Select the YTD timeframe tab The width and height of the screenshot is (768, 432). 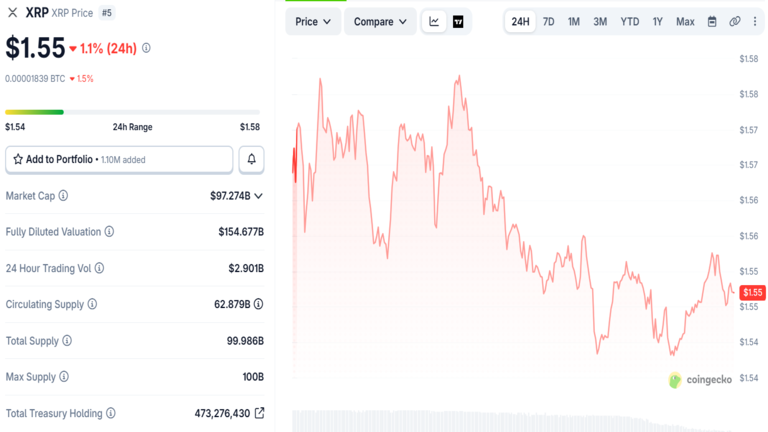click(x=630, y=22)
